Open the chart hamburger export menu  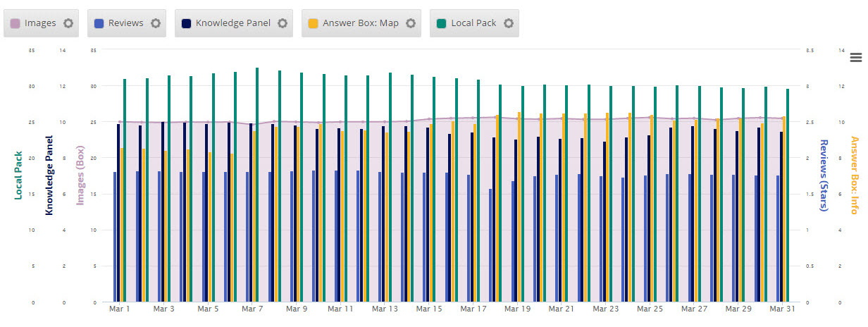tap(856, 57)
